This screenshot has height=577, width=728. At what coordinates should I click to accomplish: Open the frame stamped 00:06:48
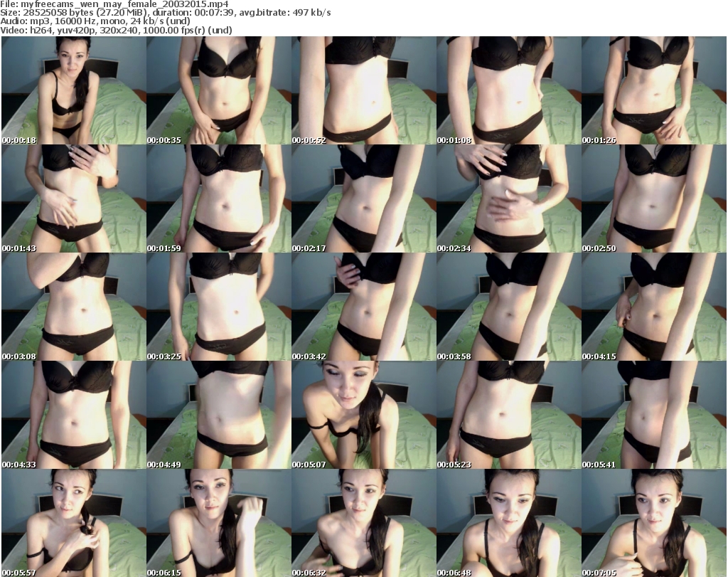coord(508,523)
